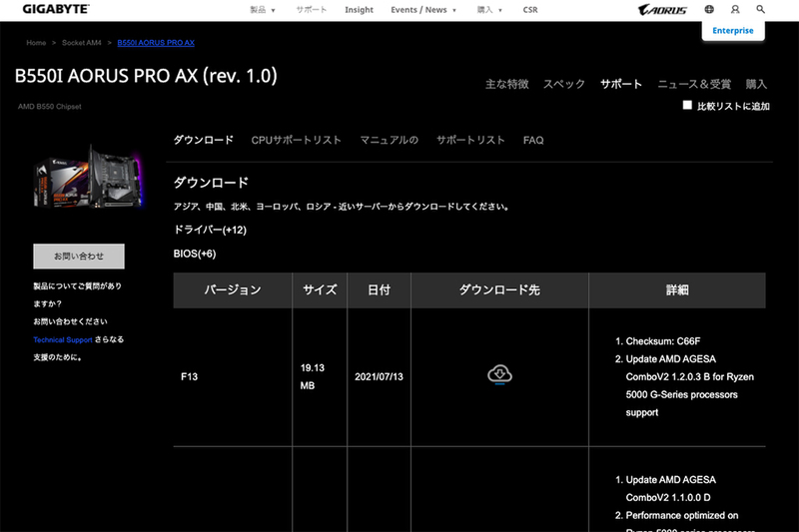Screen dimensions: 799x532
Task: Open the マニュアルの sub-tab
Action: (x=390, y=140)
